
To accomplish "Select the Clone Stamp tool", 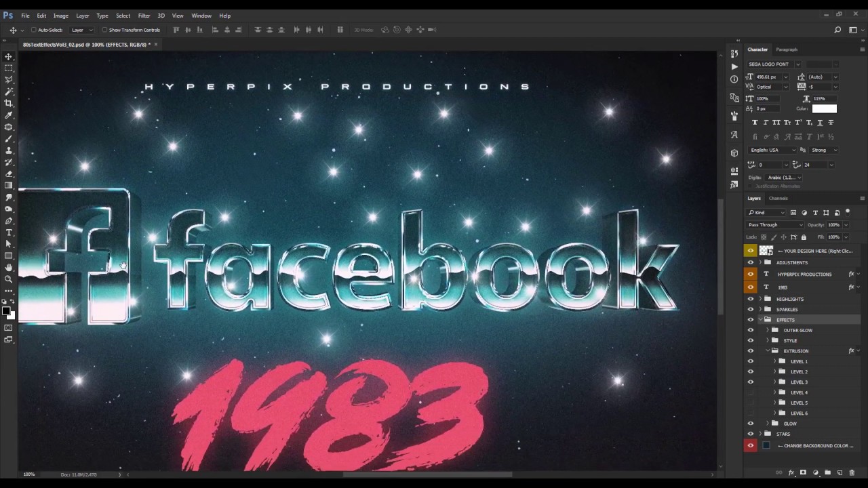I will [x=9, y=150].
